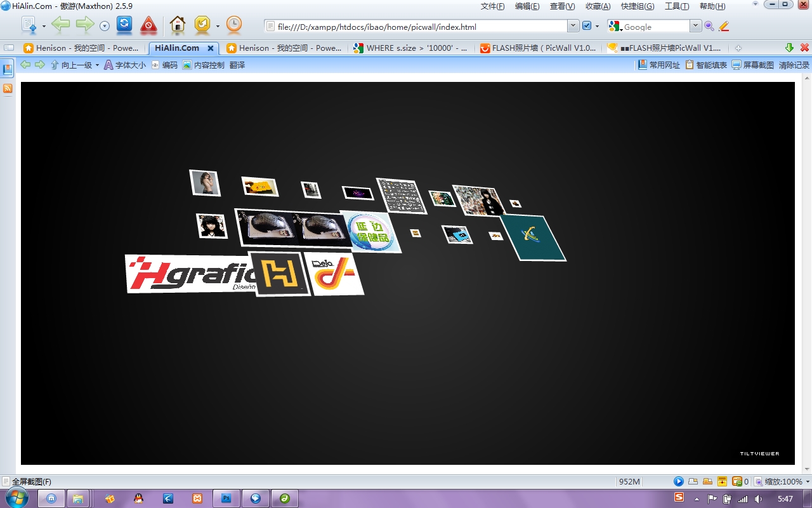
Task: Open the 文件(F) menu
Action: click(x=493, y=6)
